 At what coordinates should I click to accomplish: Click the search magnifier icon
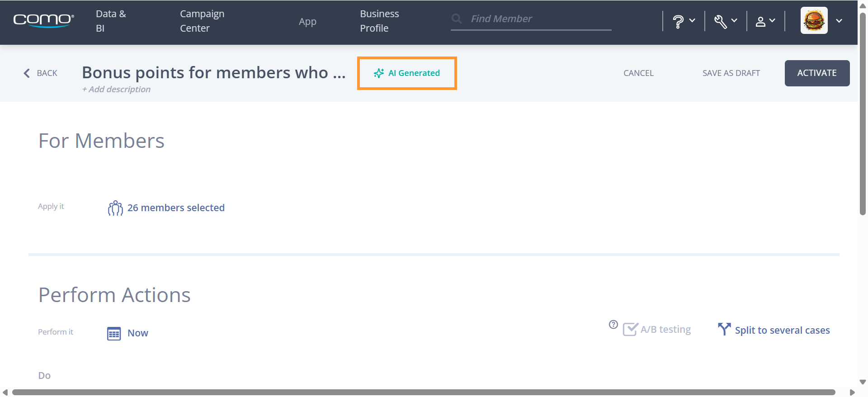[x=457, y=19]
